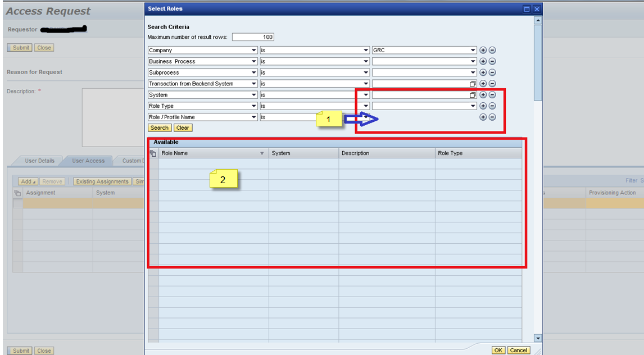The image size is (644, 355).
Task: Click the Description text area
Action: click(114, 117)
